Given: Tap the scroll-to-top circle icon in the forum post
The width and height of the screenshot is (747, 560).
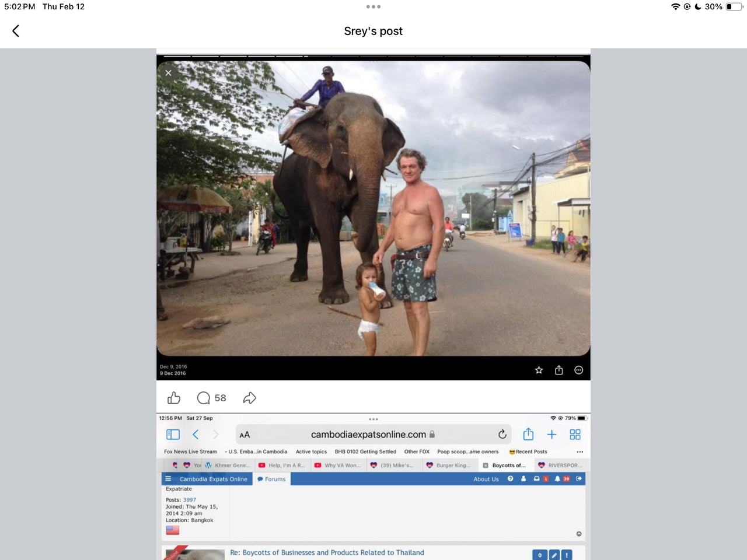Looking at the screenshot, I should tap(579, 534).
